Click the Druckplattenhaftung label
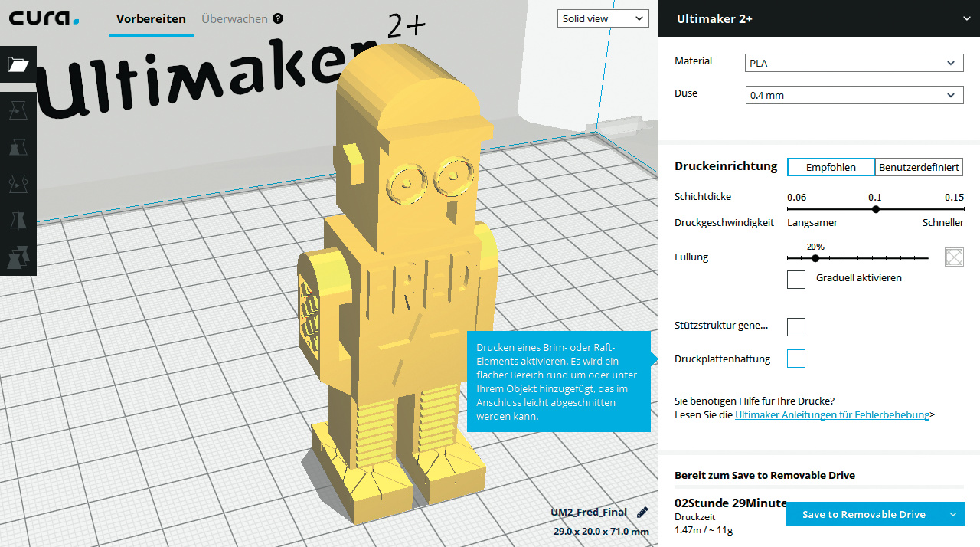 click(x=722, y=359)
